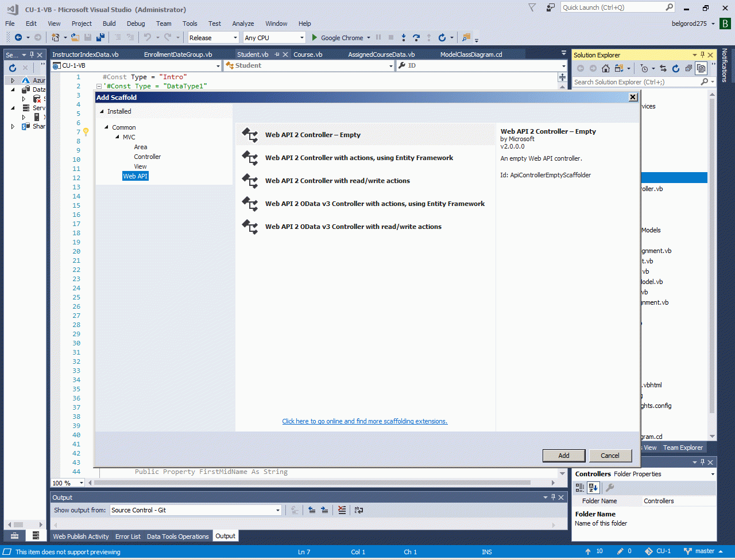Click the feedback icon beside Quick Launch
The width and height of the screenshot is (735, 560).
pyautogui.click(x=551, y=7)
